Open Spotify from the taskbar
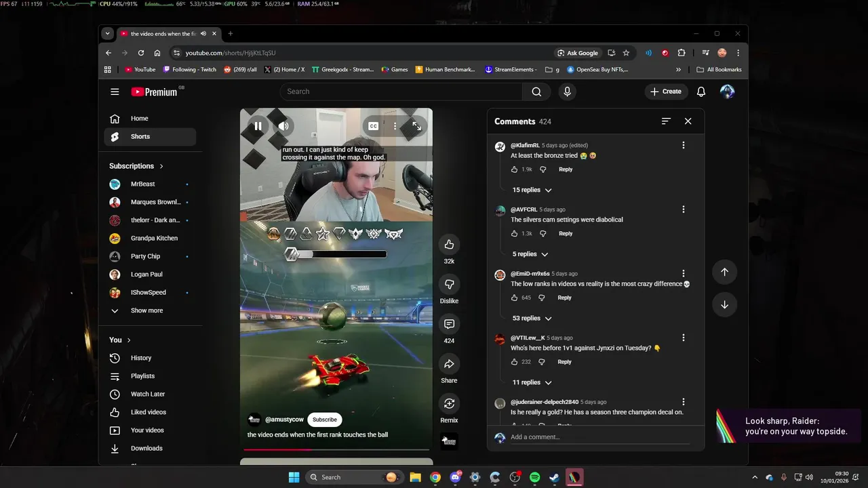The height and width of the screenshot is (488, 868). pos(534,477)
